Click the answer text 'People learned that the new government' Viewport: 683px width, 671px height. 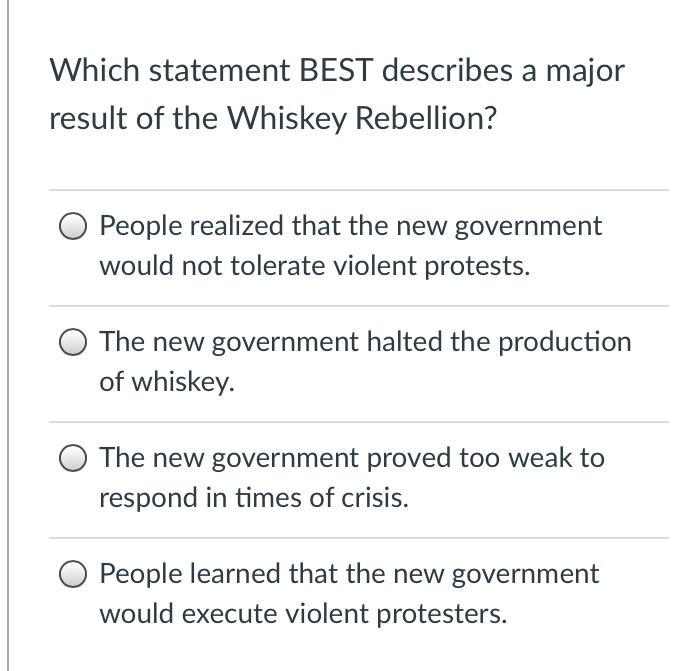[349, 574]
